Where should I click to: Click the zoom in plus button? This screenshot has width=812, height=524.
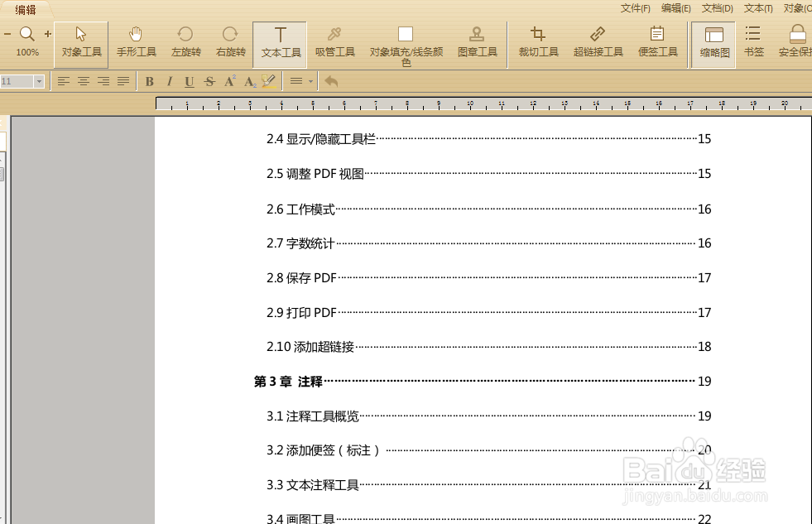[48, 34]
